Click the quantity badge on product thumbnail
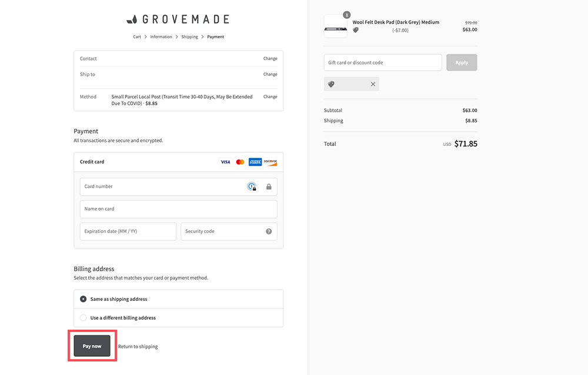This screenshot has height=375, width=588. [347, 15]
